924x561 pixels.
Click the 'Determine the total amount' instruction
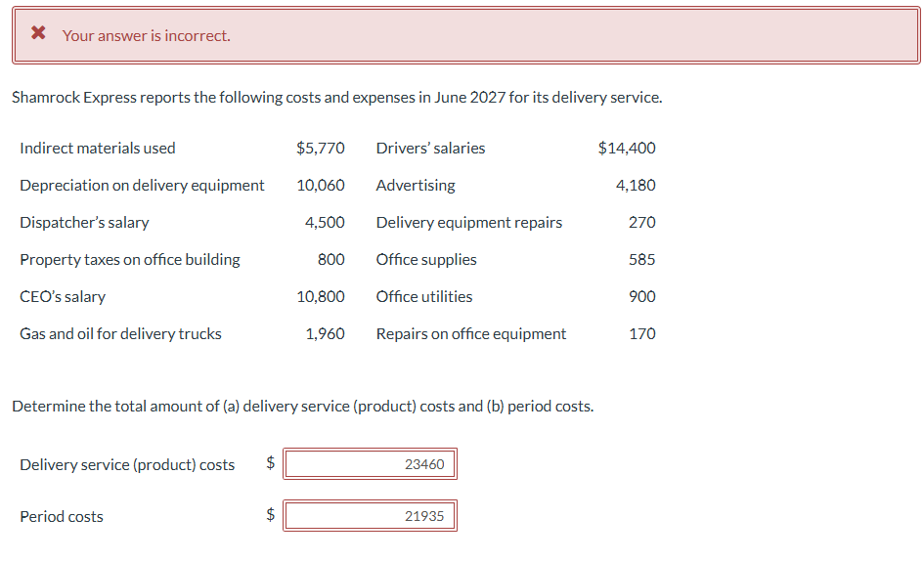click(303, 407)
